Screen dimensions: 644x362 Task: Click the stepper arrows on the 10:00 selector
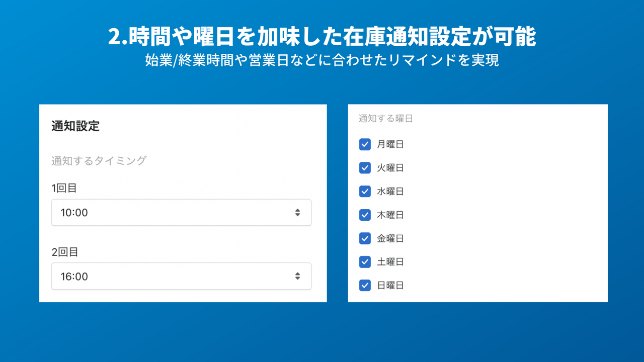(297, 212)
